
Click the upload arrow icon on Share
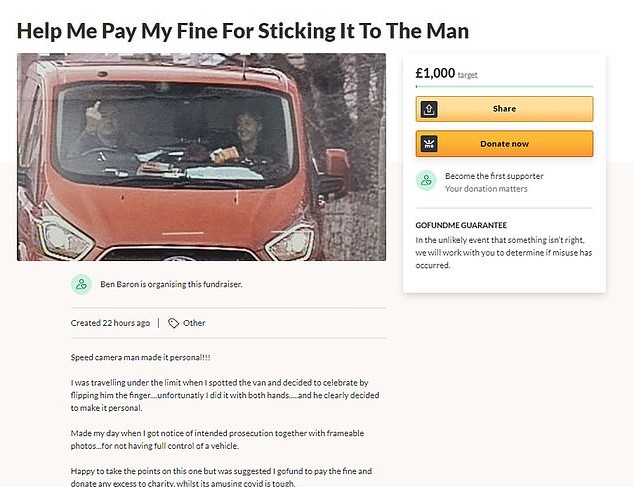(x=429, y=109)
